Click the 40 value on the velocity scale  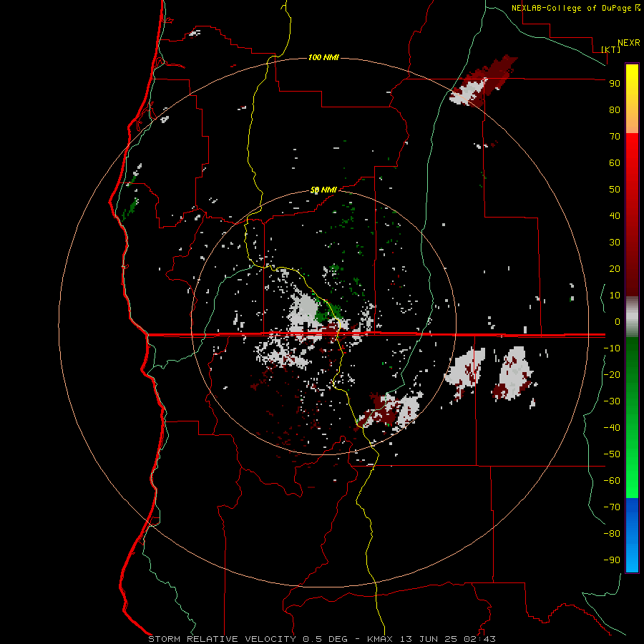pos(615,215)
